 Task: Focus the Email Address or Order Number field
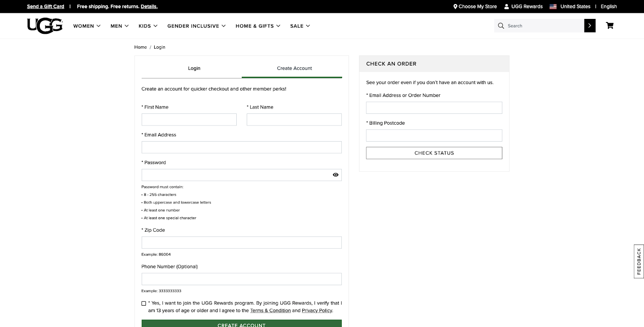pos(434,108)
